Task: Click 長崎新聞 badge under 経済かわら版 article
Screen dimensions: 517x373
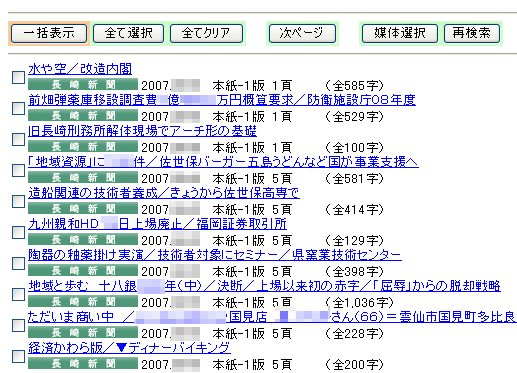Action: [x=83, y=363]
